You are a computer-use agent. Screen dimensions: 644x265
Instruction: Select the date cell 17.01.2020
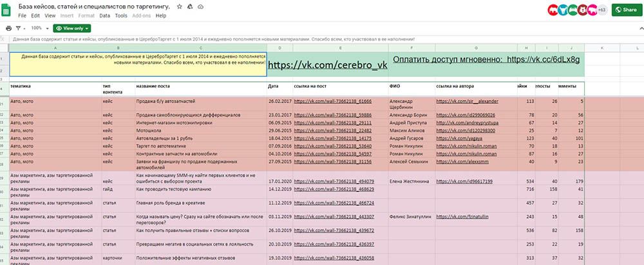[x=279, y=178]
